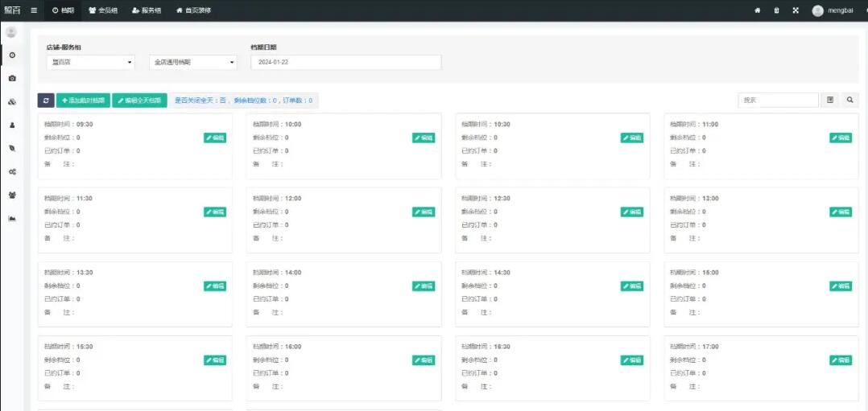Open the 服务组 tab in top navigation
868x411 pixels.
tap(146, 10)
